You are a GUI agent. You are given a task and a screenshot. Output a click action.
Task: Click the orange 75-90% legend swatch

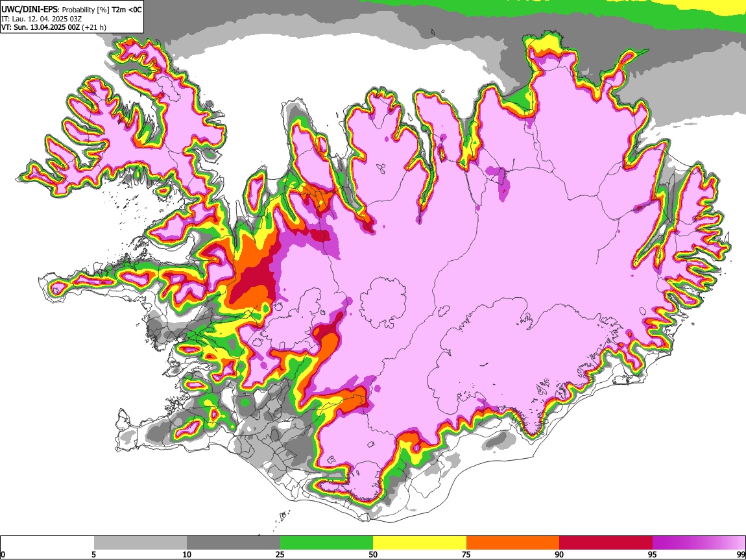tap(513, 542)
